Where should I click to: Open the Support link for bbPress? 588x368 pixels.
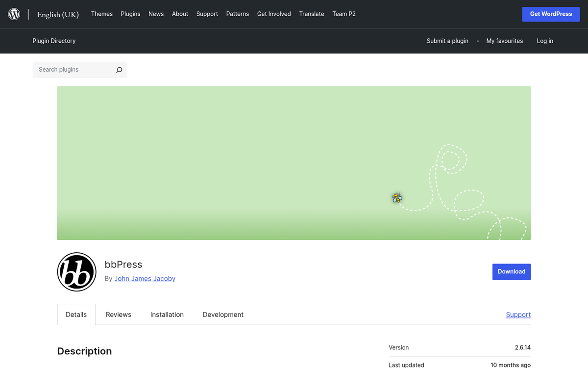point(518,314)
